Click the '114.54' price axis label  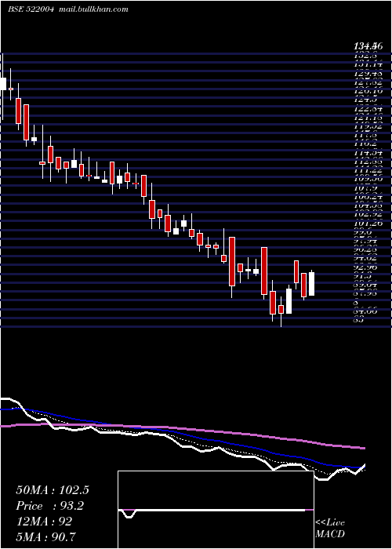pos(368,153)
